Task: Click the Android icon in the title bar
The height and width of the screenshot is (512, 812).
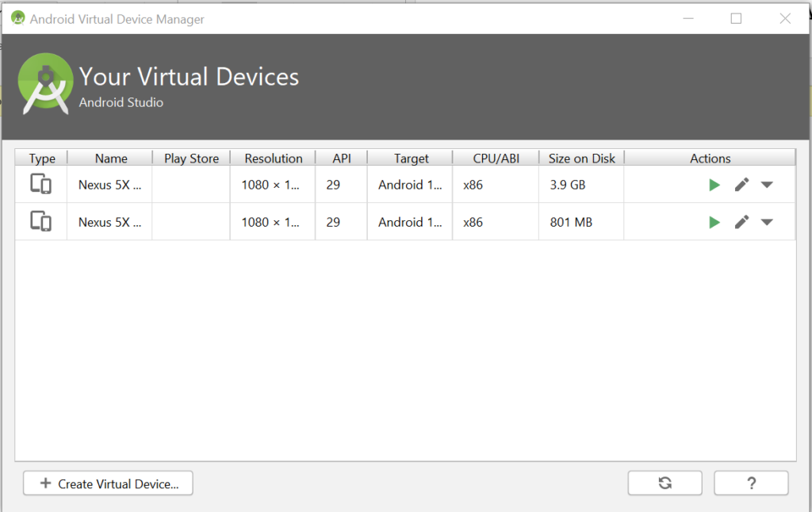Action: pos(17,17)
